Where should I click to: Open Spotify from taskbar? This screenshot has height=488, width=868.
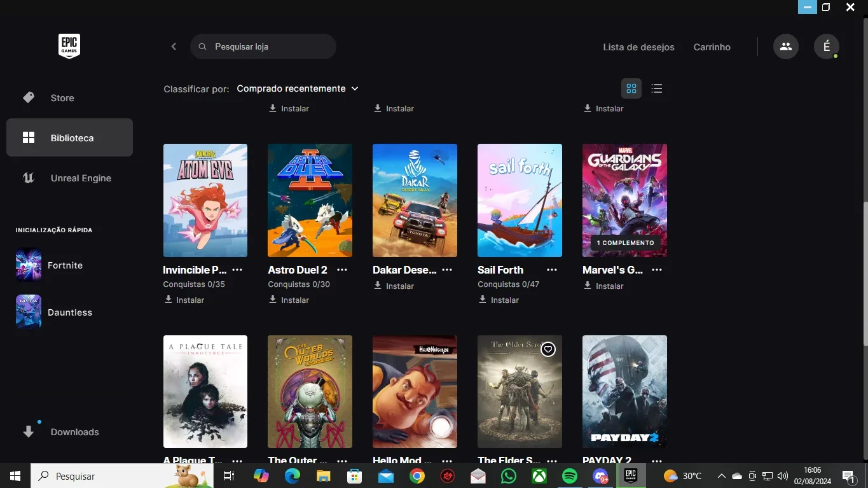point(570,476)
